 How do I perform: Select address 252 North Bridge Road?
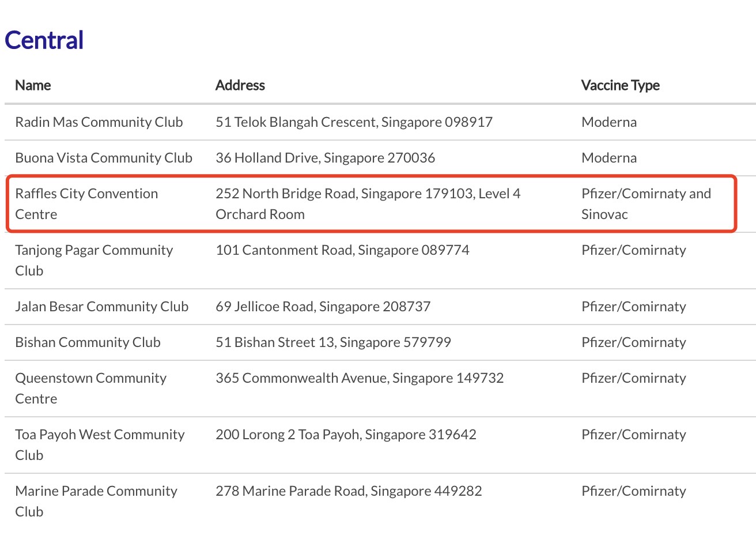pos(368,204)
